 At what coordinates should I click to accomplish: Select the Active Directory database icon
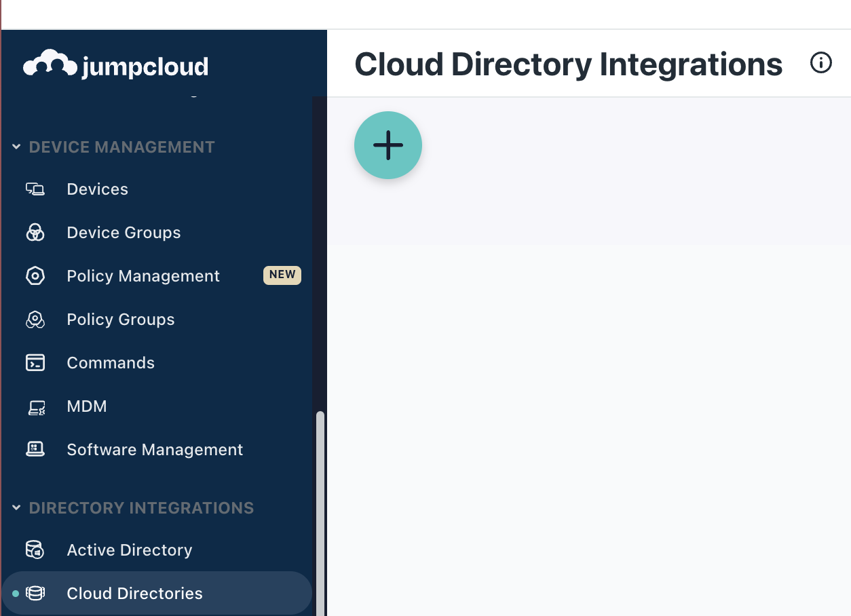click(x=35, y=550)
